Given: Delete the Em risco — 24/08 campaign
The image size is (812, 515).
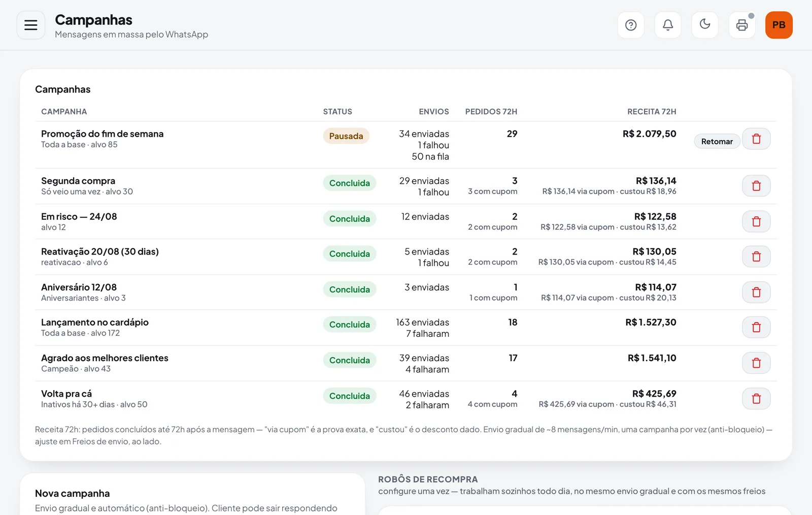Looking at the screenshot, I should (x=756, y=221).
